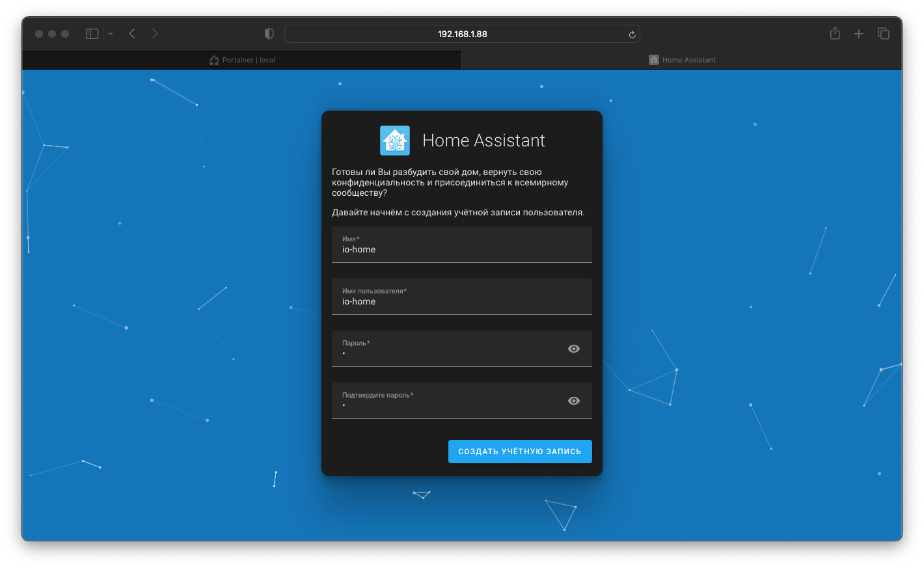Toggle the Safari sidebar icon
The height and width of the screenshot is (568, 924).
click(92, 33)
